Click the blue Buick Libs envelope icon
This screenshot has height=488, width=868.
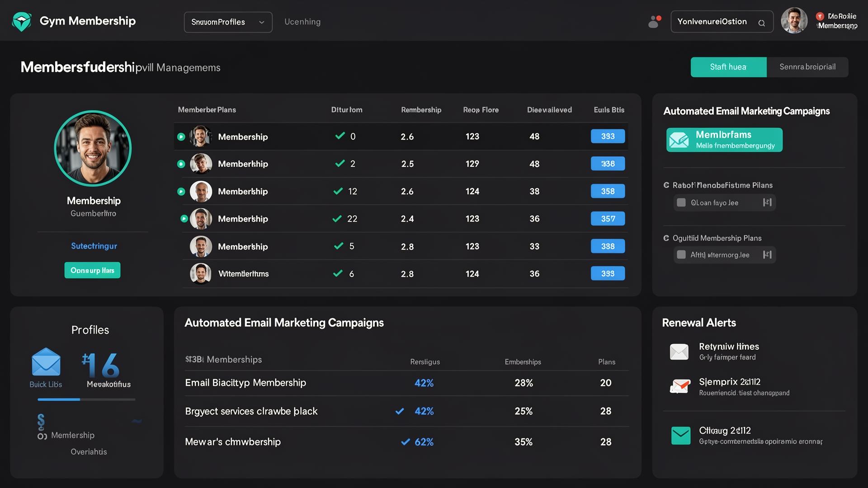coord(46,362)
